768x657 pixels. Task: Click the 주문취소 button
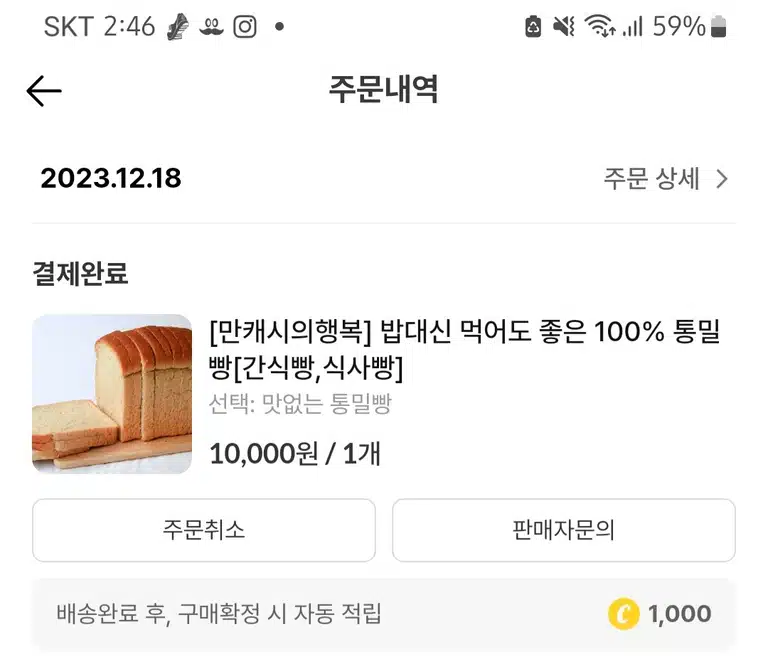204,530
